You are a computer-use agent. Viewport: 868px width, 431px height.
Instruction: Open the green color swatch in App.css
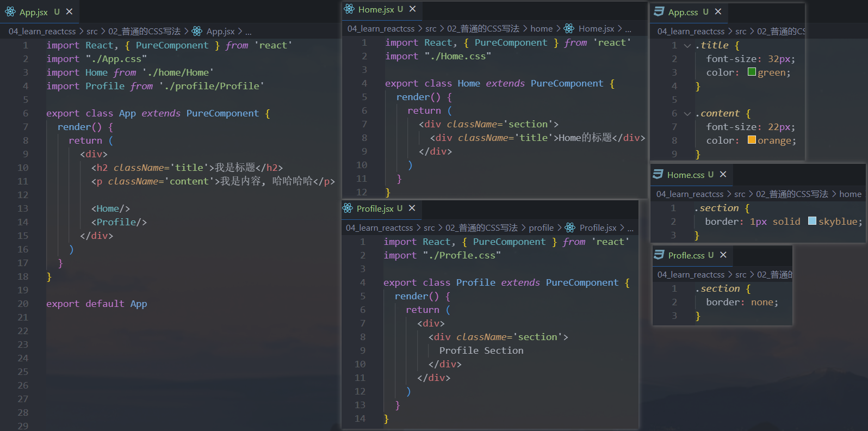[752, 72]
